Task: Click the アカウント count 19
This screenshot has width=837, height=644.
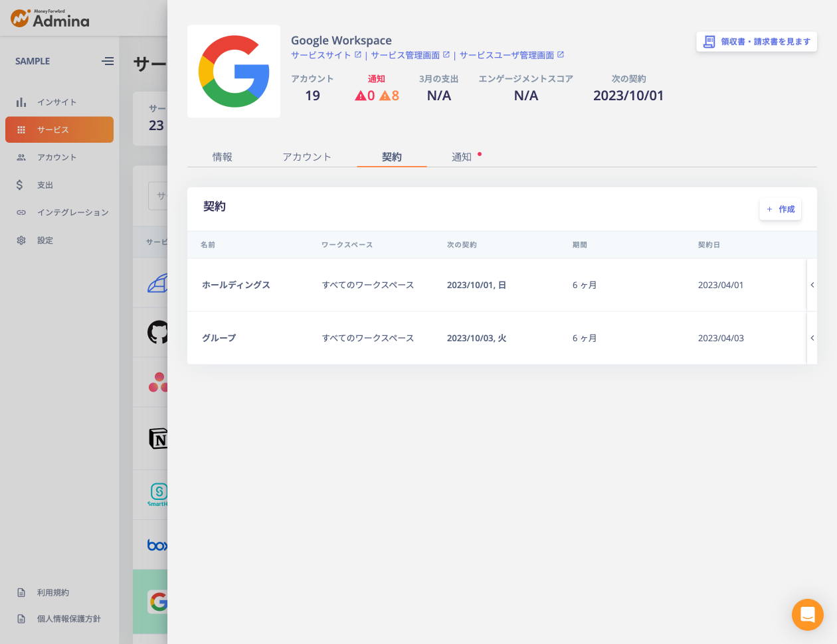Action: click(312, 96)
